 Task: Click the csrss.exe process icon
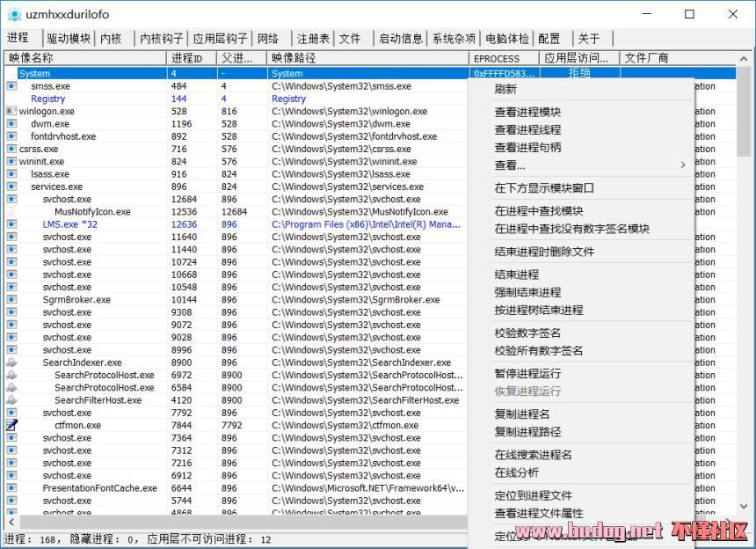tap(11, 150)
